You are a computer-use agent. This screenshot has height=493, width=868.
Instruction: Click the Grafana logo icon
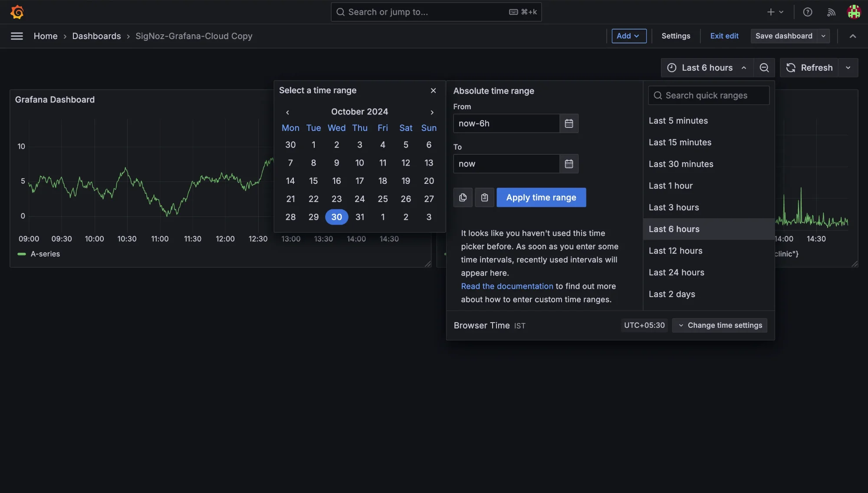(17, 12)
